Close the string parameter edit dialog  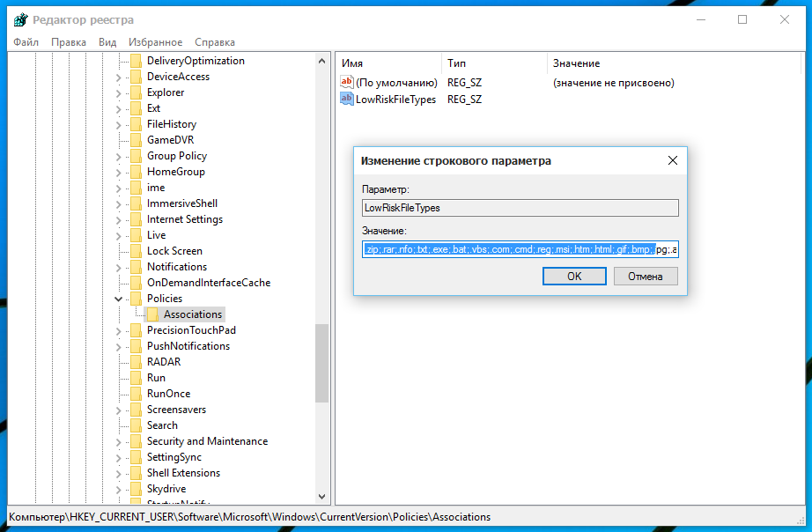point(672,160)
